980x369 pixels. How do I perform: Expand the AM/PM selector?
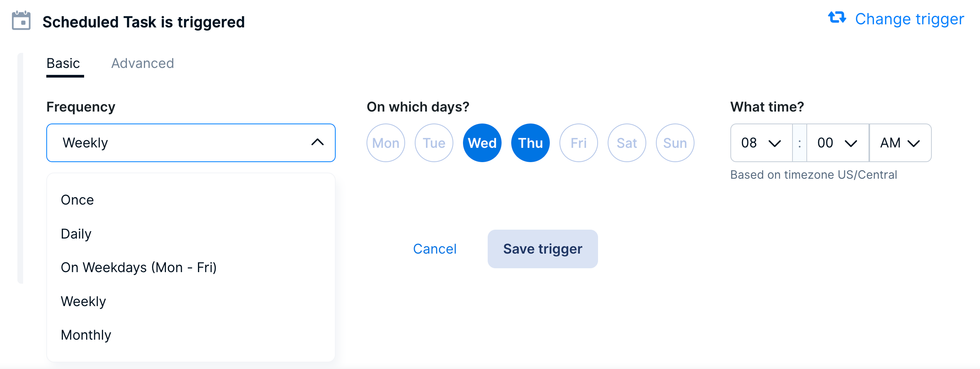[900, 143]
